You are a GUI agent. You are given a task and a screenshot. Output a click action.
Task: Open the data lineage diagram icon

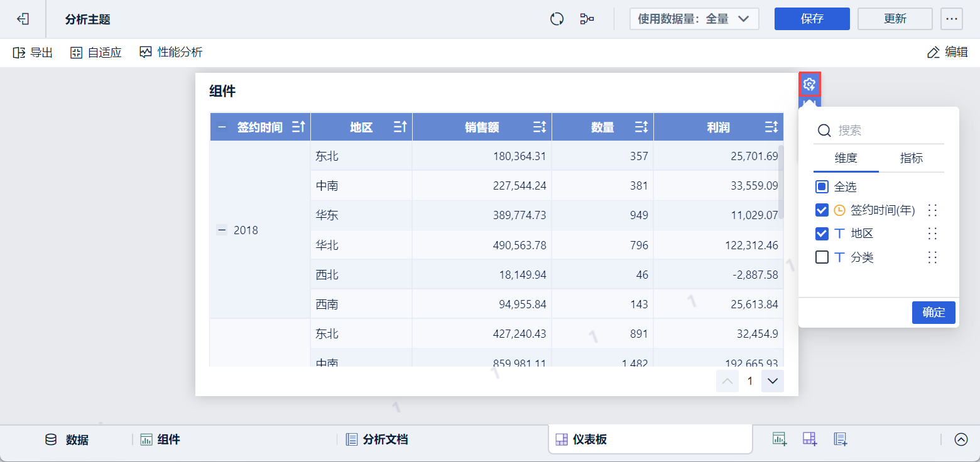point(587,19)
